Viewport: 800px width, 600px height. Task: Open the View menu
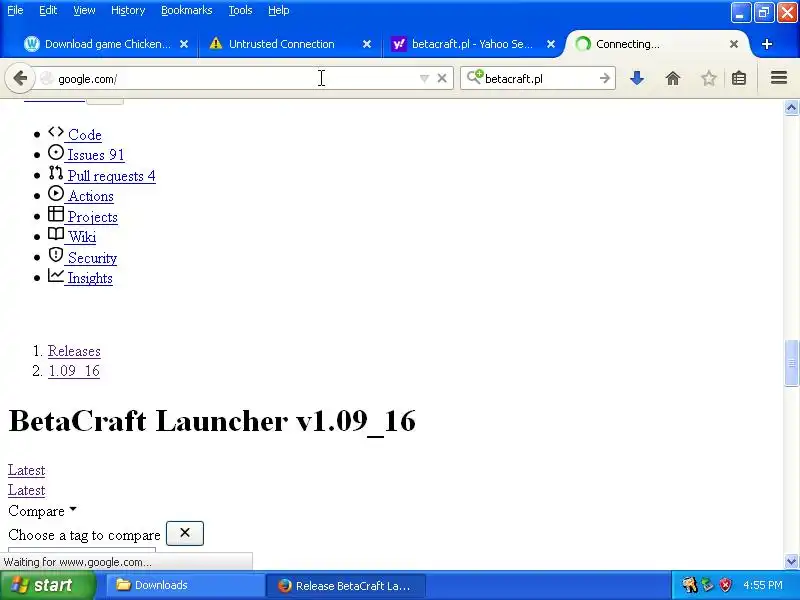coord(84,10)
